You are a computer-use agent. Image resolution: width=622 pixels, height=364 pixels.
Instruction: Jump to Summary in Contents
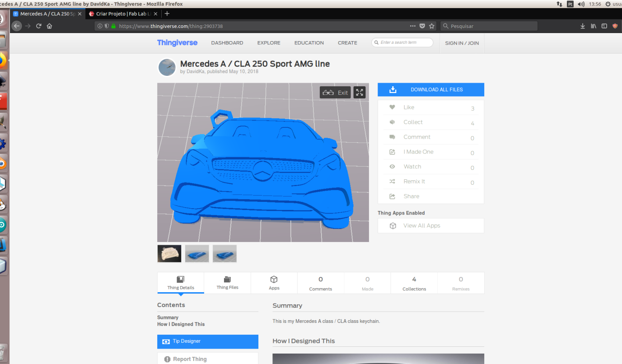(x=168, y=317)
